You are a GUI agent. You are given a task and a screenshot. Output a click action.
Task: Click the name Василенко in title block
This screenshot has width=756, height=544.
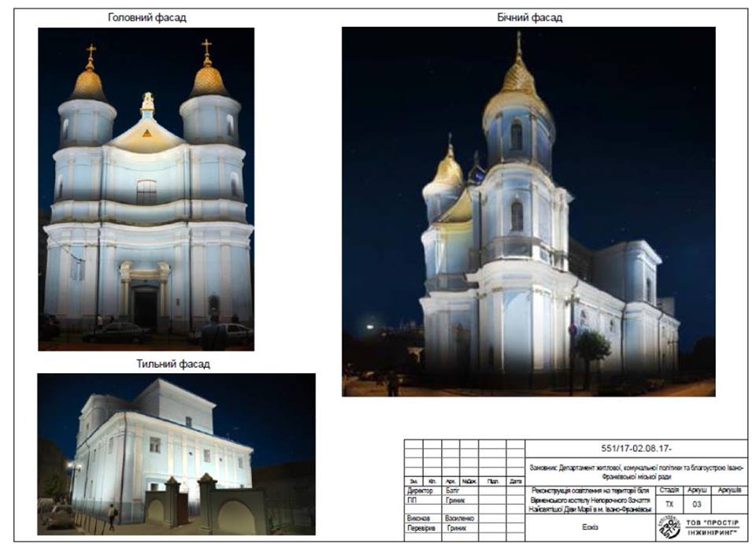pos(459,519)
